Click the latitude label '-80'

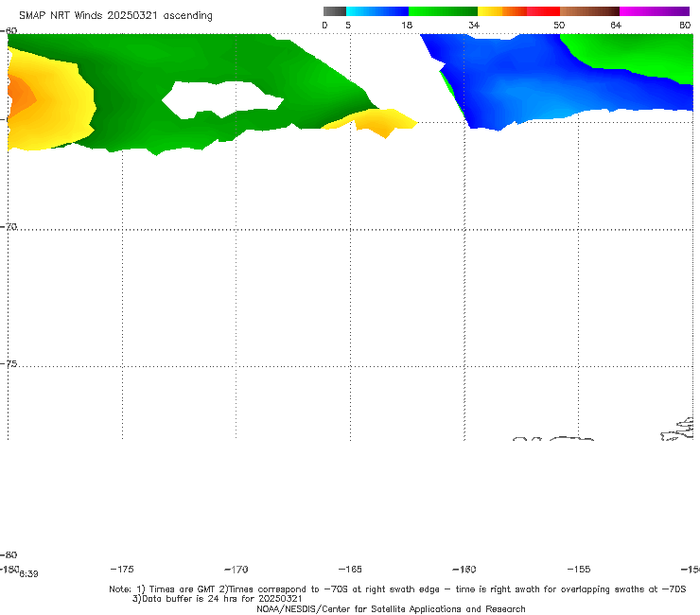point(9,554)
